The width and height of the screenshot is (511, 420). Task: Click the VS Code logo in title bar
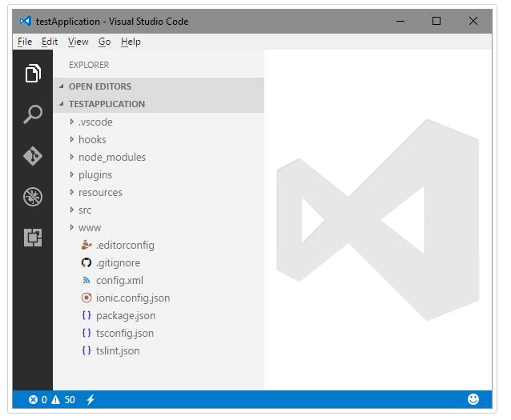26,21
